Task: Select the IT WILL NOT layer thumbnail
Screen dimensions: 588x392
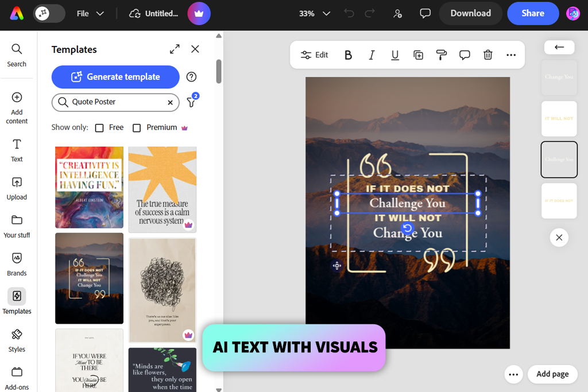Action: pyautogui.click(x=559, y=118)
